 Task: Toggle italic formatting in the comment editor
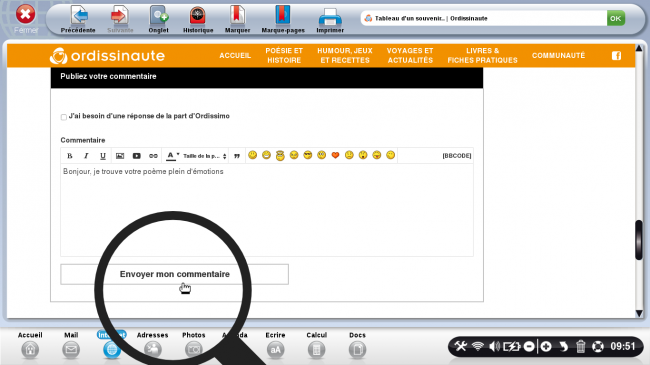point(86,156)
